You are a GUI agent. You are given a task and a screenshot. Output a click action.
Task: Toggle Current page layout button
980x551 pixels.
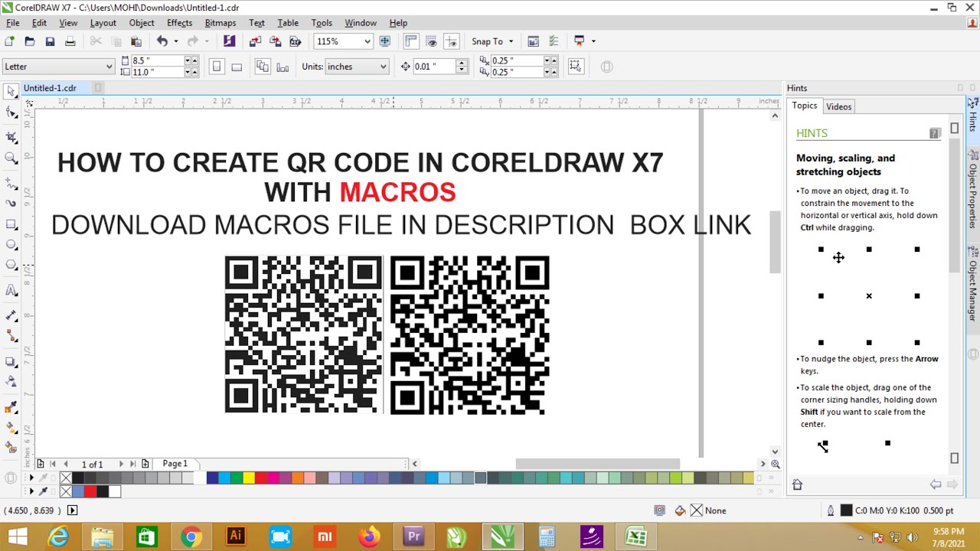[283, 67]
